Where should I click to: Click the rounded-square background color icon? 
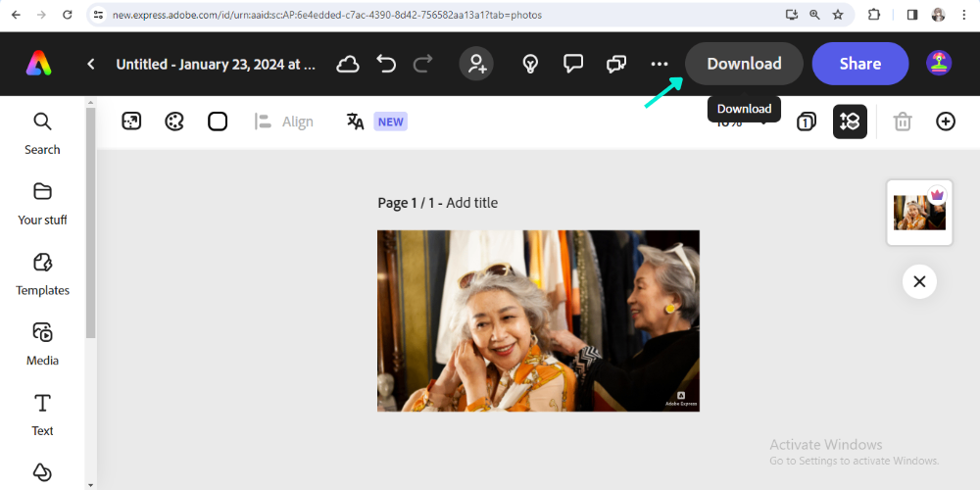coord(218,122)
